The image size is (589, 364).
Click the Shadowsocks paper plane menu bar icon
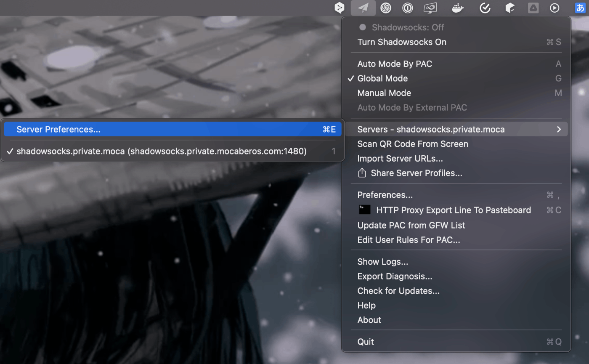[363, 8]
